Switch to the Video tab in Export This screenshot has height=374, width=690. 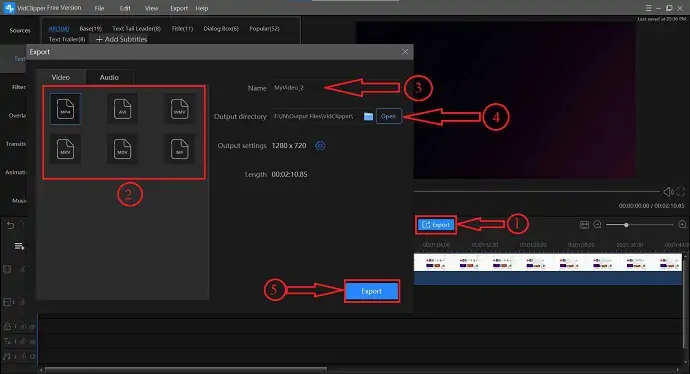61,77
